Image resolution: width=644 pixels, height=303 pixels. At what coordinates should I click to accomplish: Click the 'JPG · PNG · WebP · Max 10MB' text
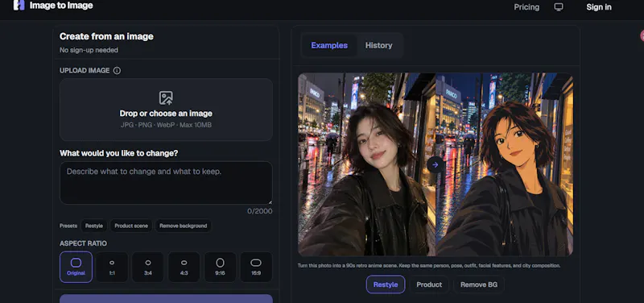coord(166,125)
